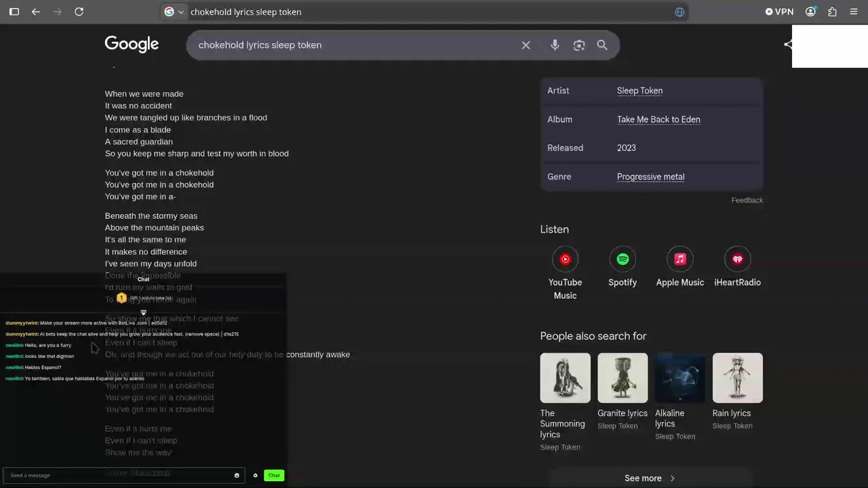868x488 pixels.
Task: Click The Summoning lyrics text link
Action: click(562, 424)
